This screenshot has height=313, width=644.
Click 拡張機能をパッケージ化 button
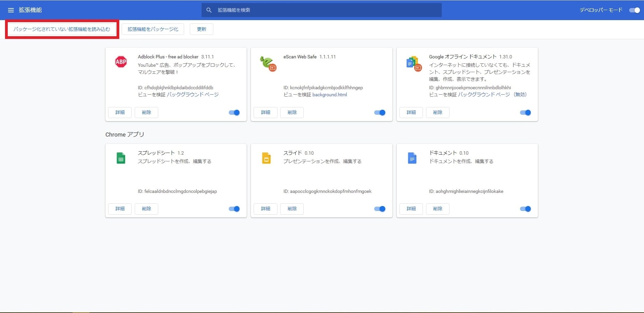(x=153, y=29)
